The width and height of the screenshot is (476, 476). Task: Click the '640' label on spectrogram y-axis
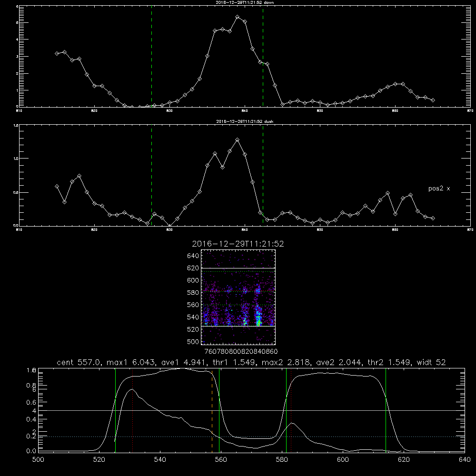tap(193, 256)
